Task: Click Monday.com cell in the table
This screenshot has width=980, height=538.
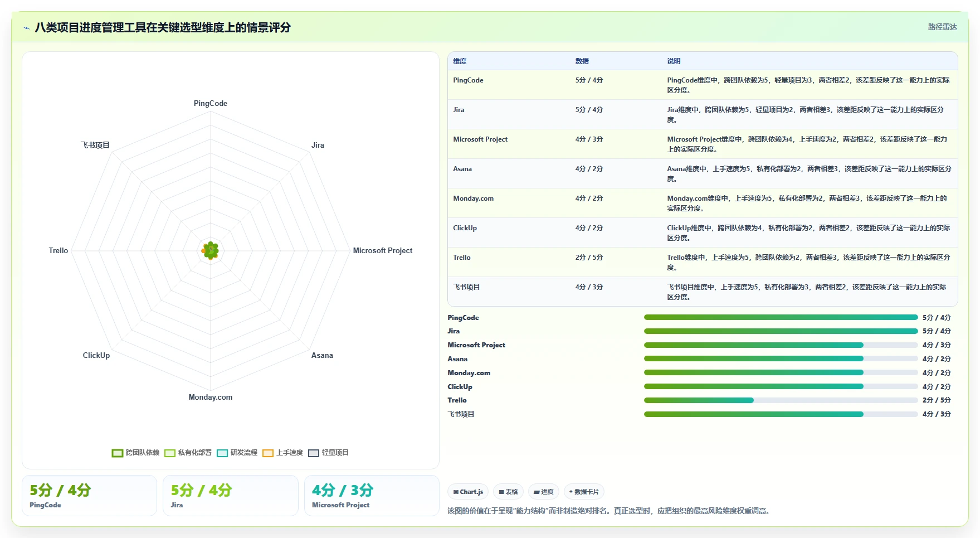Action: tap(474, 198)
